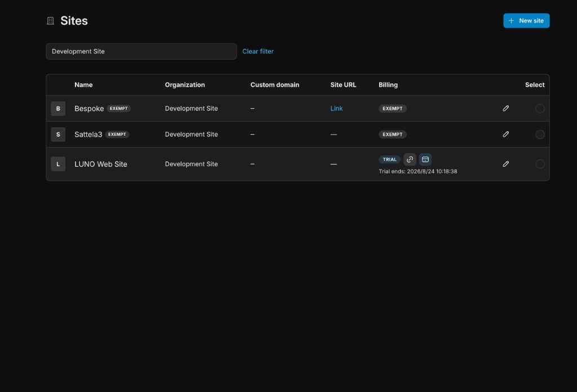Click the EXEMPT tag next to Sattela3 name
577x392 pixels.
click(117, 134)
